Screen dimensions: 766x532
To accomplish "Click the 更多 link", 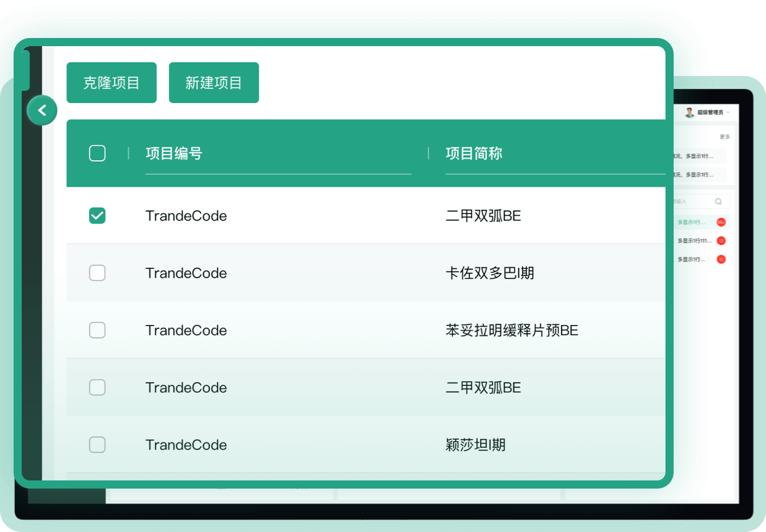I will coord(725,137).
